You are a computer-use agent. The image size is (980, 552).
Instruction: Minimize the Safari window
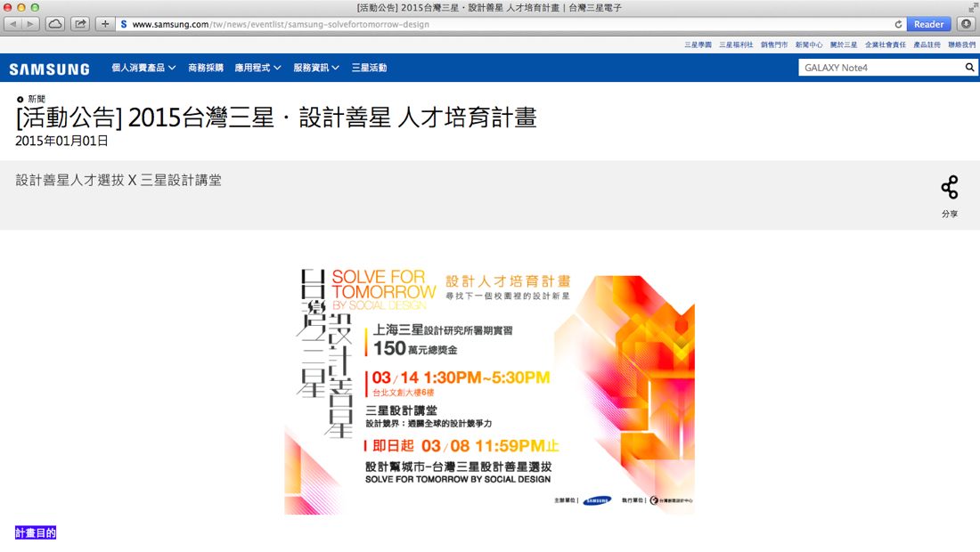(x=21, y=7)
